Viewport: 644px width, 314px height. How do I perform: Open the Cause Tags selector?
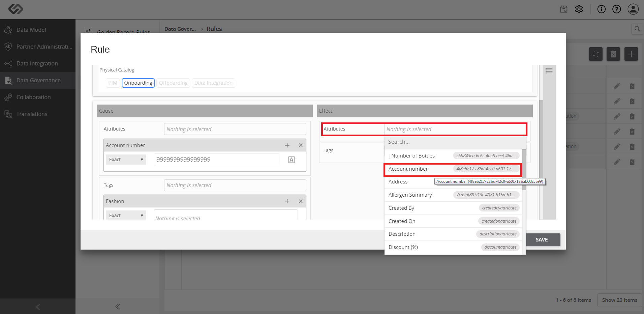tap(235, 185)
